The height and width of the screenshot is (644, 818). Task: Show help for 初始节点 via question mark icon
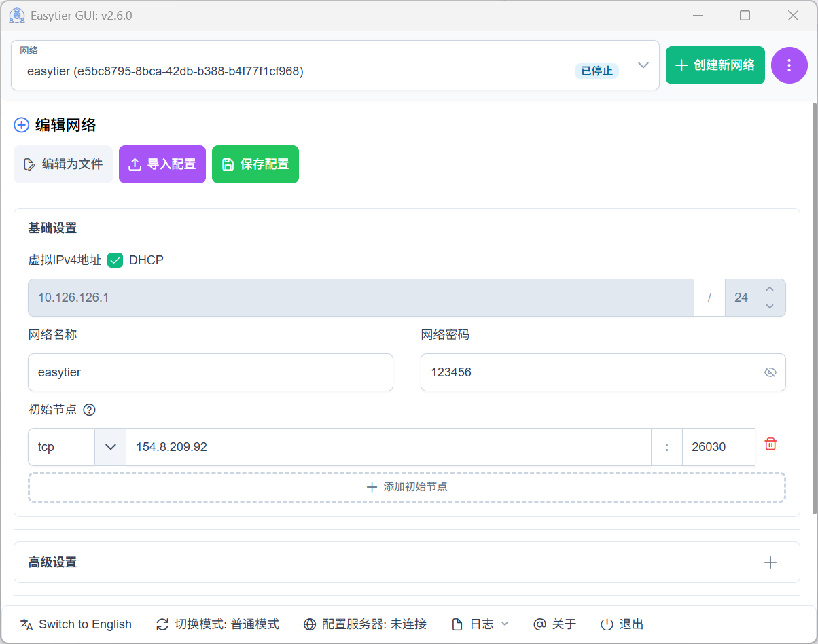pyautogui.click(x=89, y=410)
